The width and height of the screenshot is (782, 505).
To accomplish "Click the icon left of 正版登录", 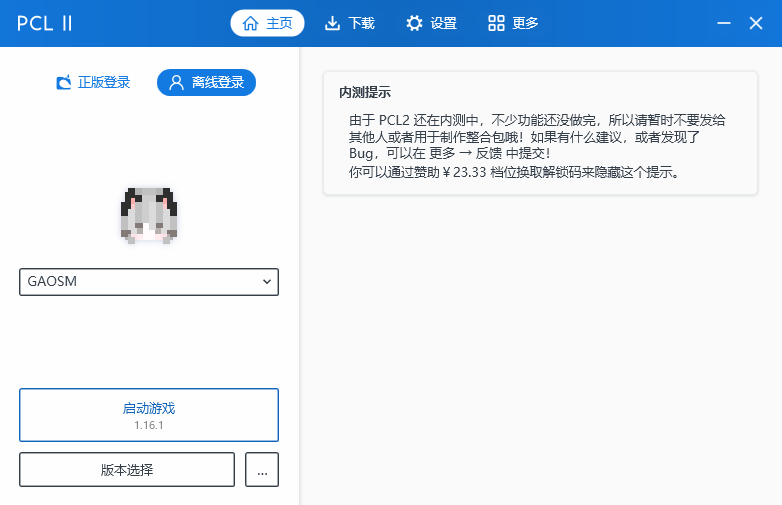I will click(64, 82).
